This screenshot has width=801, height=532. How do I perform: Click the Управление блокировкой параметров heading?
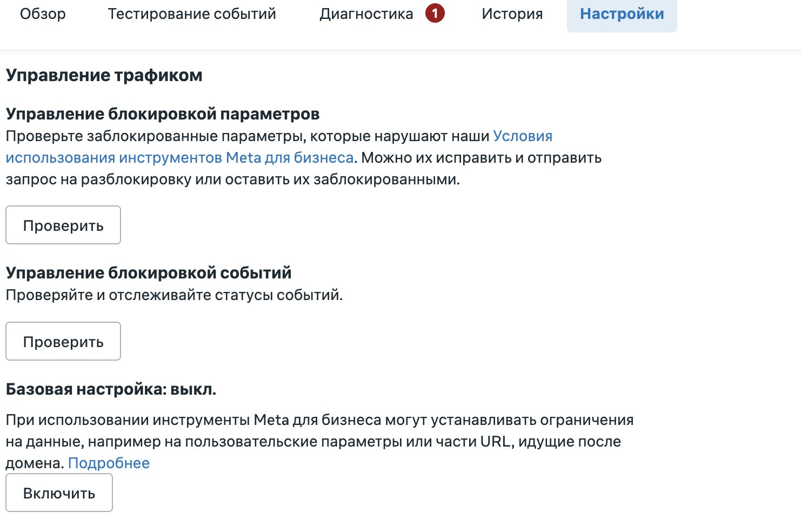click(x=163, y=114)
